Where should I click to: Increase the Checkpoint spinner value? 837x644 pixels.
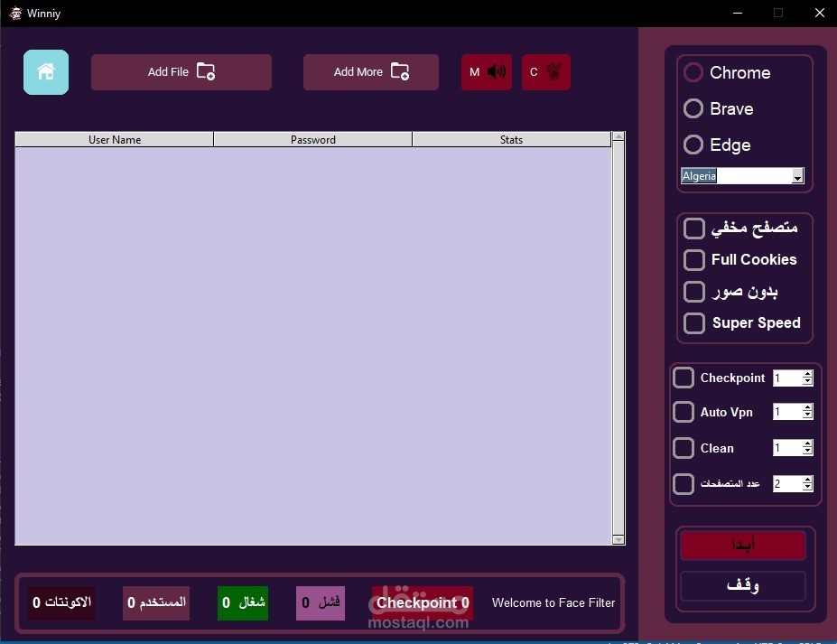[x=807, y=374]
